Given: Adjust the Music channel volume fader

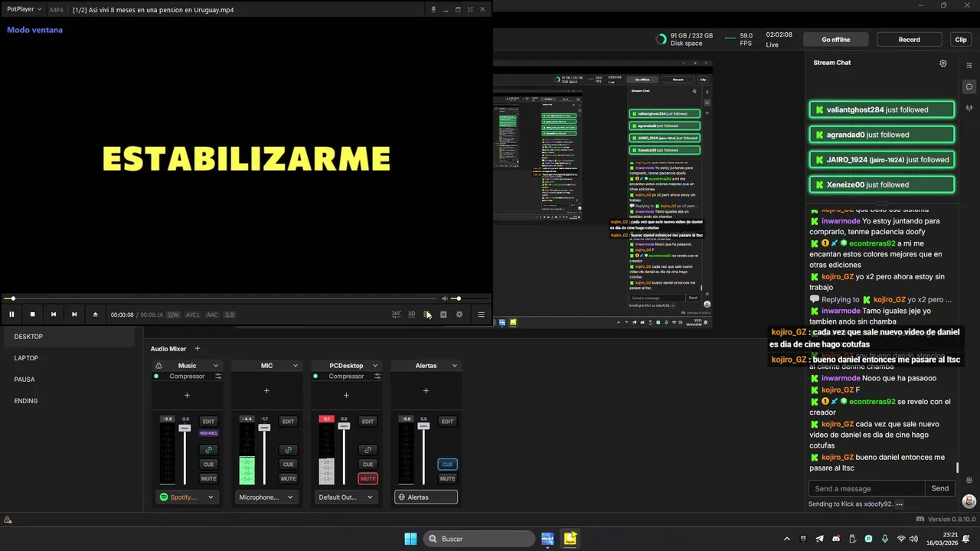Looking at the screenshot, I should pyautogui.click(x=185, y=428).
